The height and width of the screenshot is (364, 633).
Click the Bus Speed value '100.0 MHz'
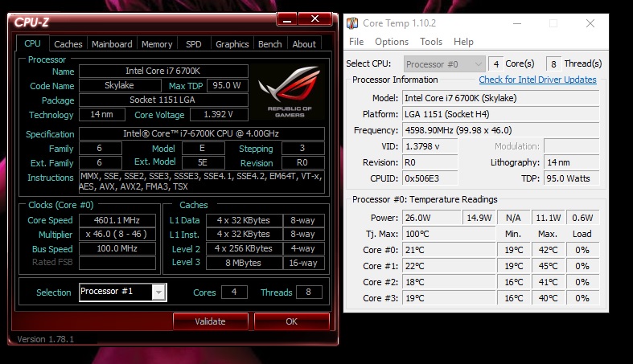click(117, 248)
